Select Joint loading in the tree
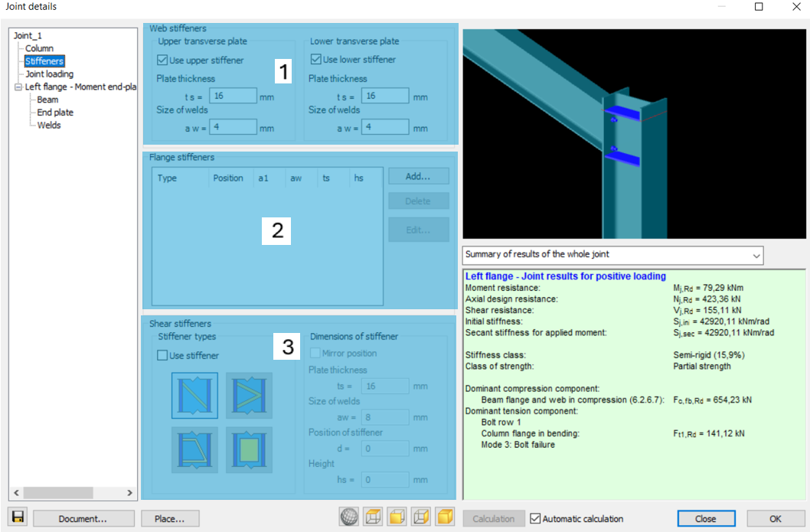This screenshot has height=532, width=810. coord(50,73)
